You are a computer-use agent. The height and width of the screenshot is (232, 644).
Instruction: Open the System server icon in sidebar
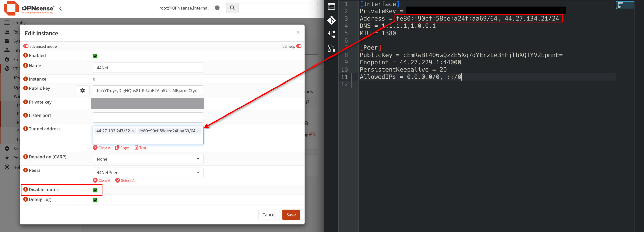tap(7, 41)
